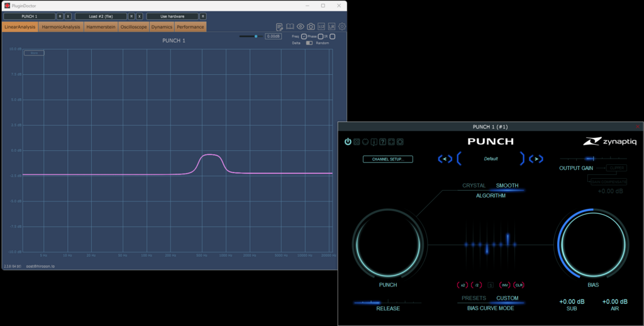Switch to Hammerstein tab

coord(101,26)
